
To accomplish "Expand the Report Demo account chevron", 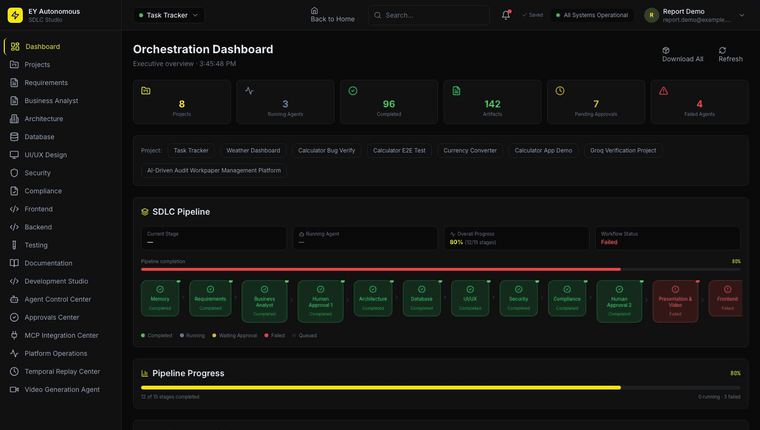I will click(742, 15).
